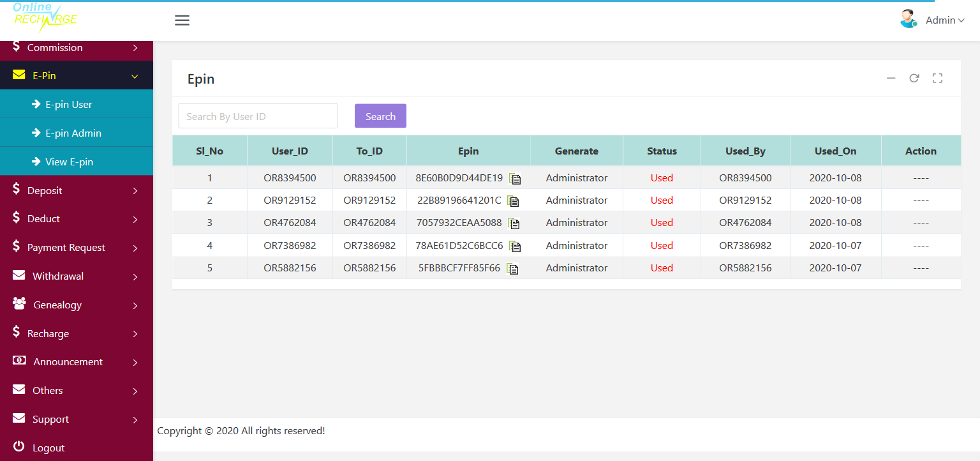Click 2020-10-07 date in row 5
Image resolution: width=980 pixels, height=461 pixels.
[835, 268]
